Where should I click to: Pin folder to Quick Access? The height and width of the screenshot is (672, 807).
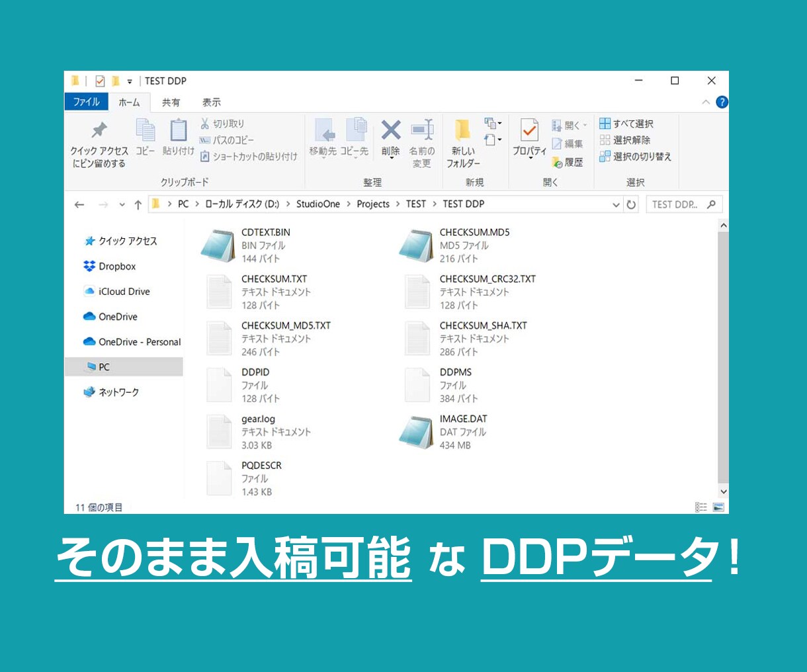[x=99, y=144]
